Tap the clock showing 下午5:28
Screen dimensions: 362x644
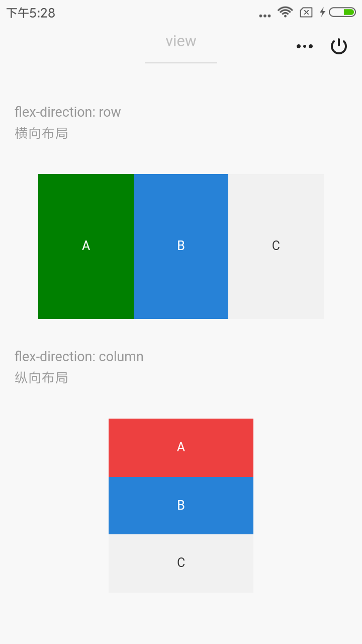[x=31, y=13]
